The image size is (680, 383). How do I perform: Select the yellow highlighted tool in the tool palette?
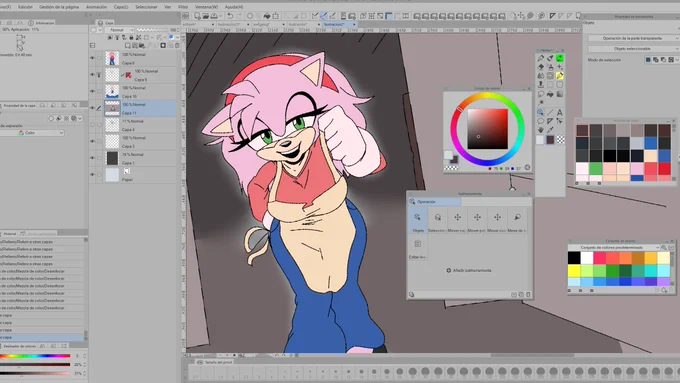(x=560, y=76)
